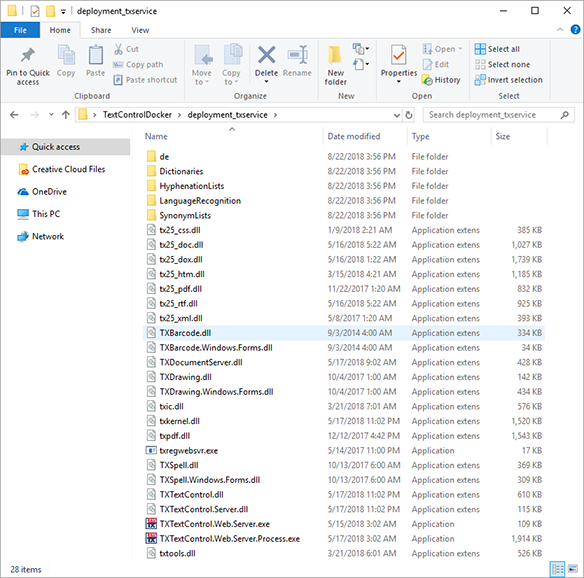Expand the Delete options arrow
This screenshot has height=578, width=584.
[266, 82]
